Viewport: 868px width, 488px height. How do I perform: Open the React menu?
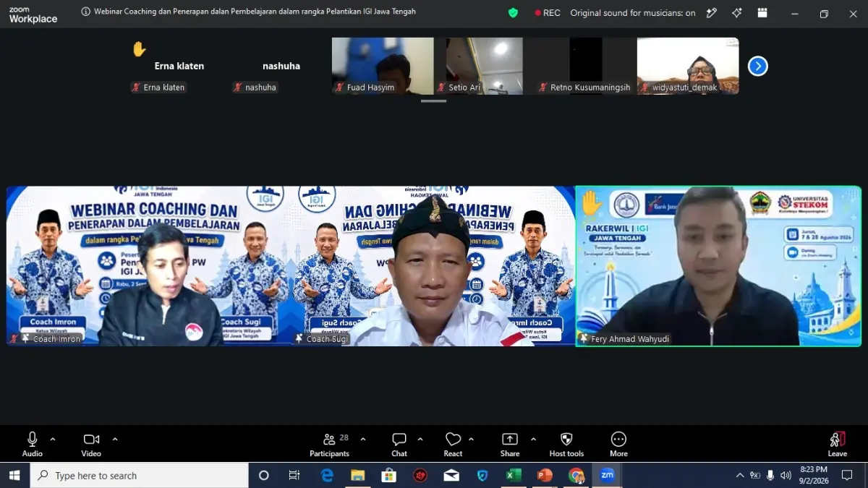[453, 444]
